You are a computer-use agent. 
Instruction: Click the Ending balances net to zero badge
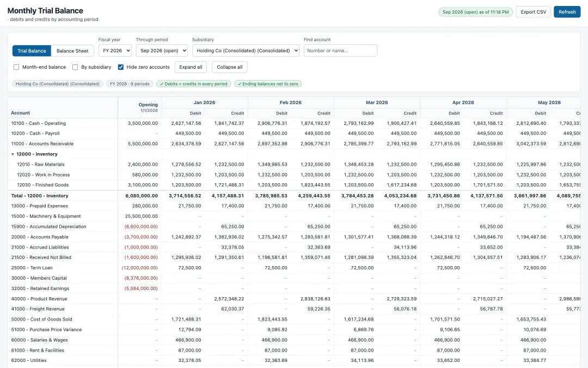click(x=268, y=84)
